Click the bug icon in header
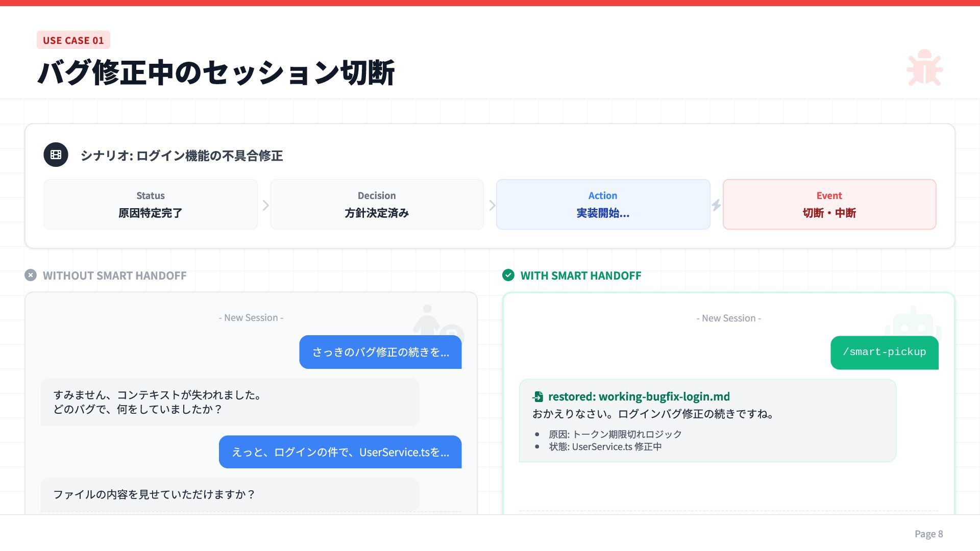The height and width of the screenshot is (551, 980). (x=924, y=68)
